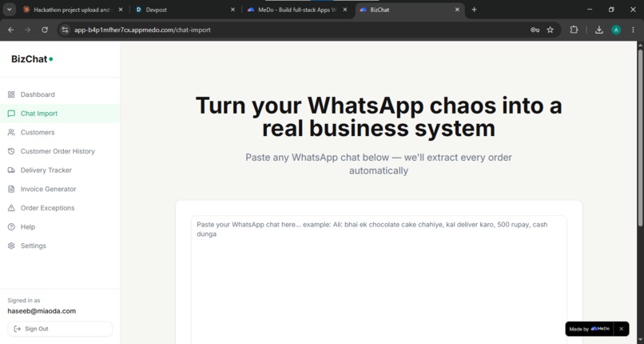Click the page vertical scrollbar
The image size is (644, 344).
click(x=640, y=138)
